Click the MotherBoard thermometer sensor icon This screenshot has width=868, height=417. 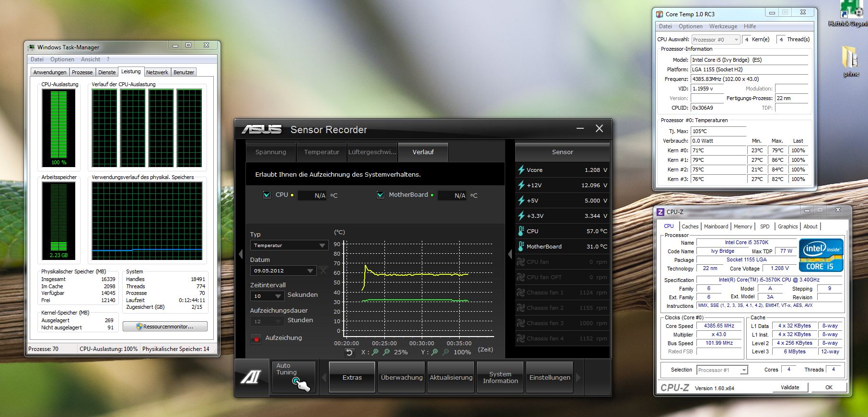521,247
